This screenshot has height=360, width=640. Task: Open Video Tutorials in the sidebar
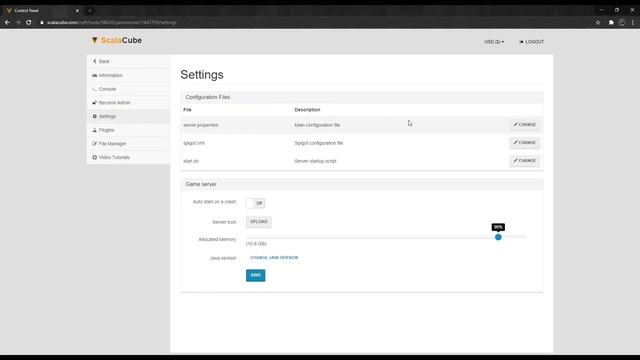coord(128,158)
